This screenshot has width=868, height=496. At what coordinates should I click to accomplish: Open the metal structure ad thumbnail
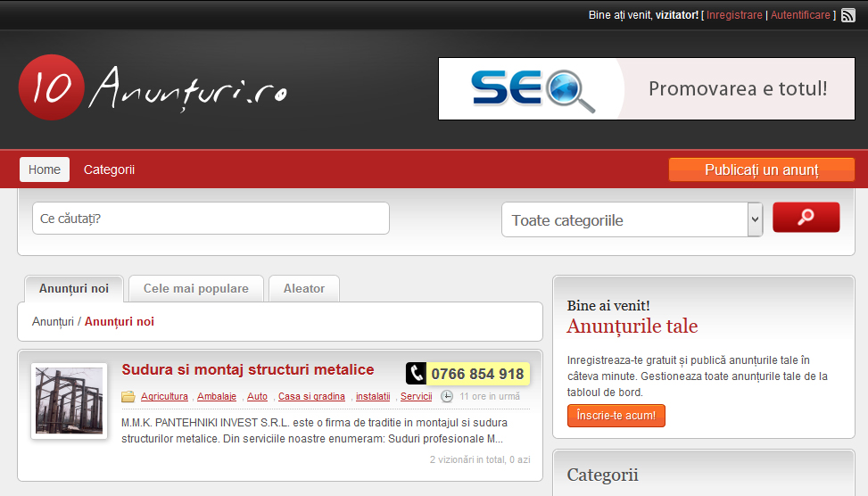coord(70,401)
